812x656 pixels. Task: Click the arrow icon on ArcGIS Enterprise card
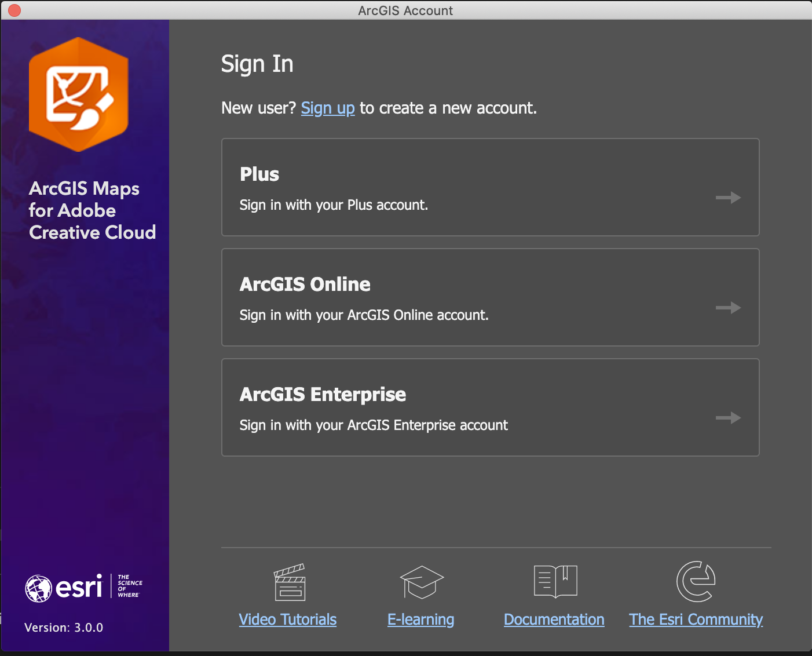click(728, 418)
